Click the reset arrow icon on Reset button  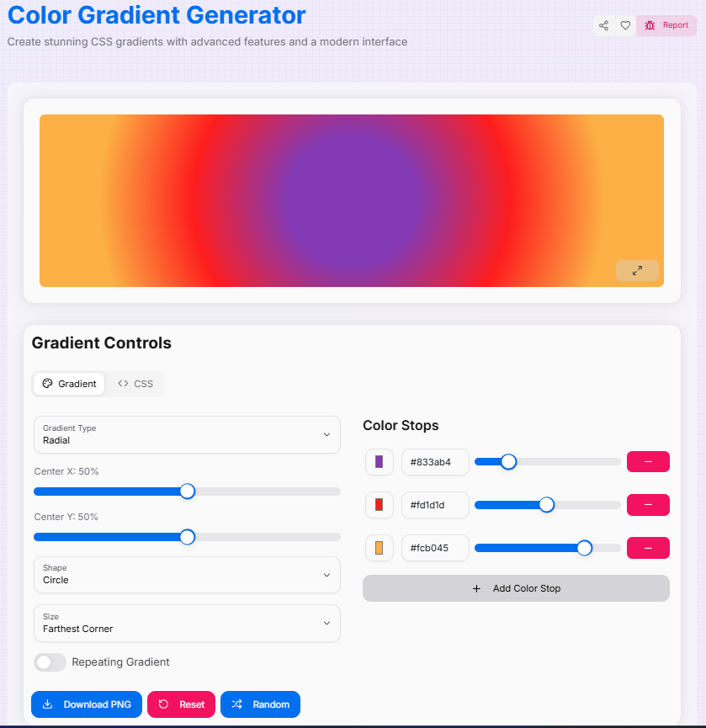[x=164, y=704]
